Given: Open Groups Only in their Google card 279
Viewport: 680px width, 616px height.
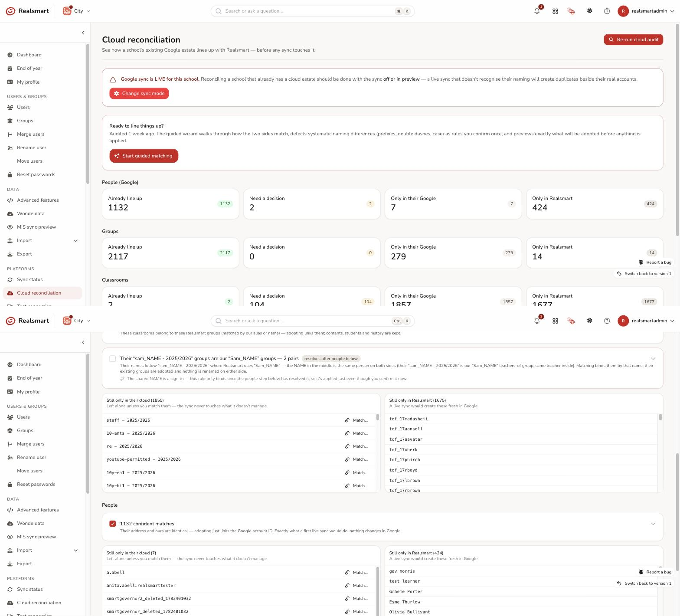Looking at the screenshot, I should pos(453,252).
